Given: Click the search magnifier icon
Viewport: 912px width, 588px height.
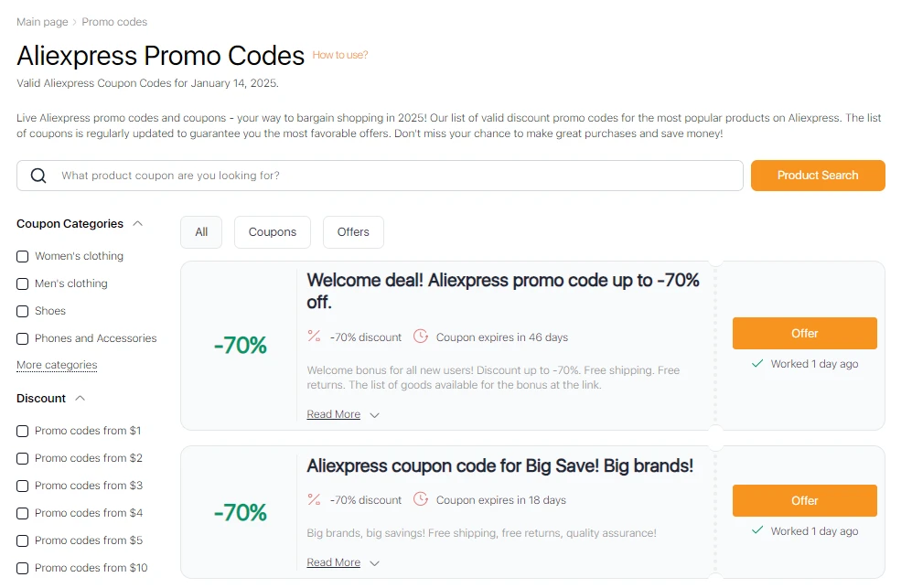Looking at the screenshot, I should point(38,175).
